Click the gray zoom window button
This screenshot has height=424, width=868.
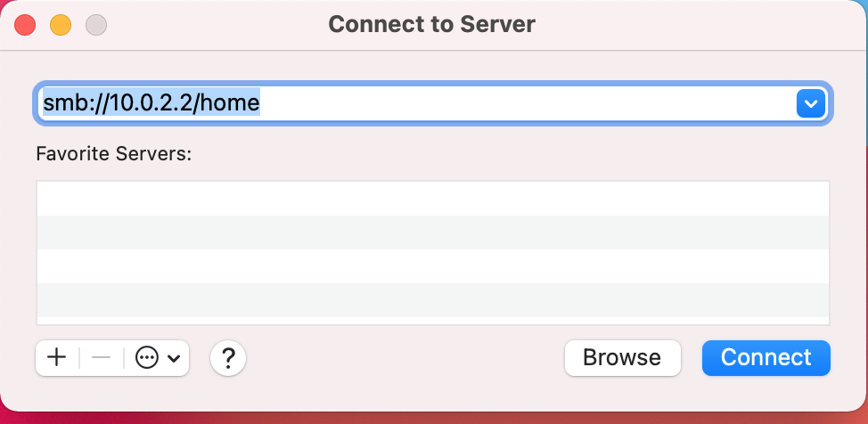pyautogui.click(x=96, y=25)
